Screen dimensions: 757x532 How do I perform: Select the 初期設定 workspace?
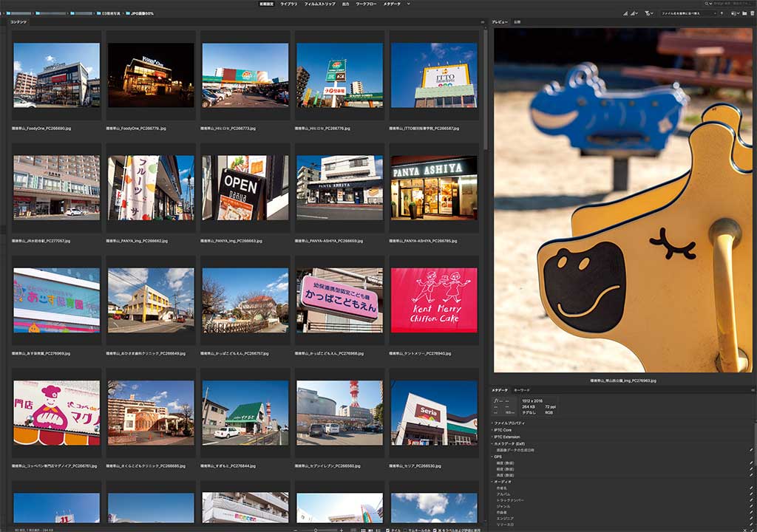[x=266, y=4]
